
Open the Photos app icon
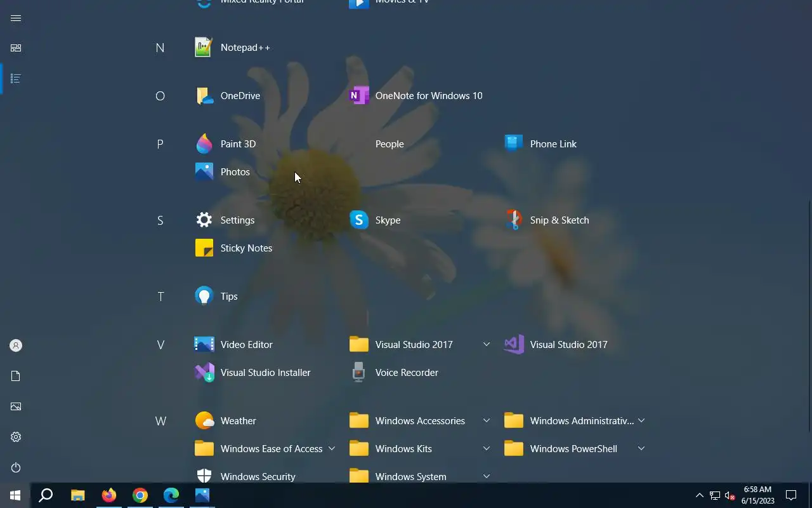point(204,172)
